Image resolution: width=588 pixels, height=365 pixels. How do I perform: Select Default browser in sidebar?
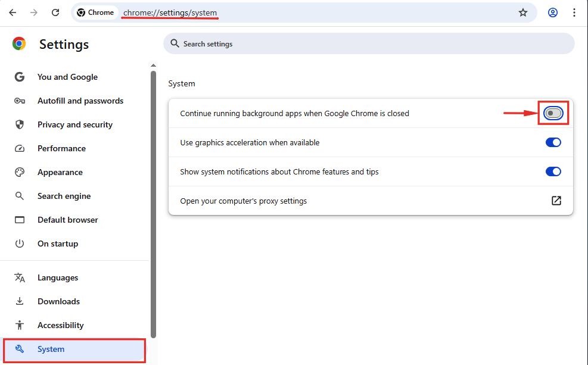(67, 219)
